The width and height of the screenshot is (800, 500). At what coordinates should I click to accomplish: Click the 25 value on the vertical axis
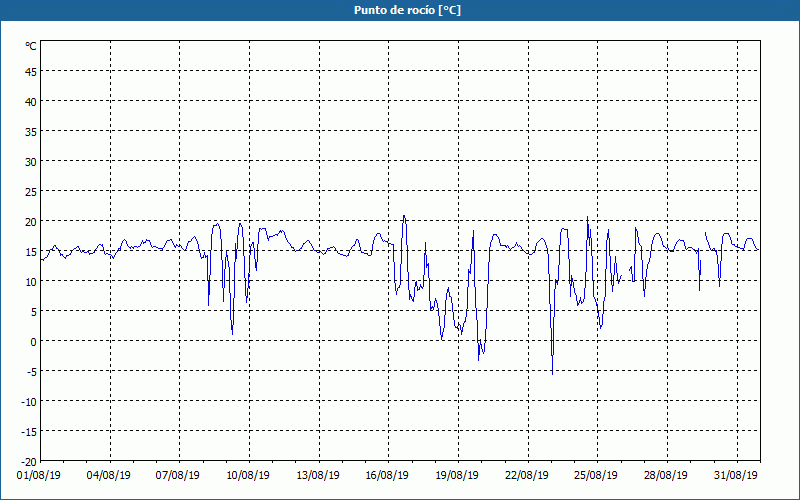click(x=31, y=192)
